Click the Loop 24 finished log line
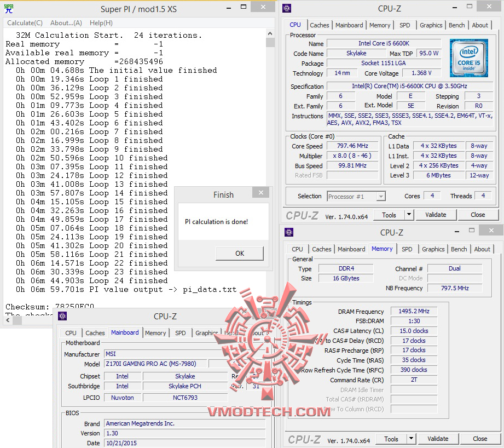Image resolution: width=504 pixels, height=448 pixels. (91, 281)
